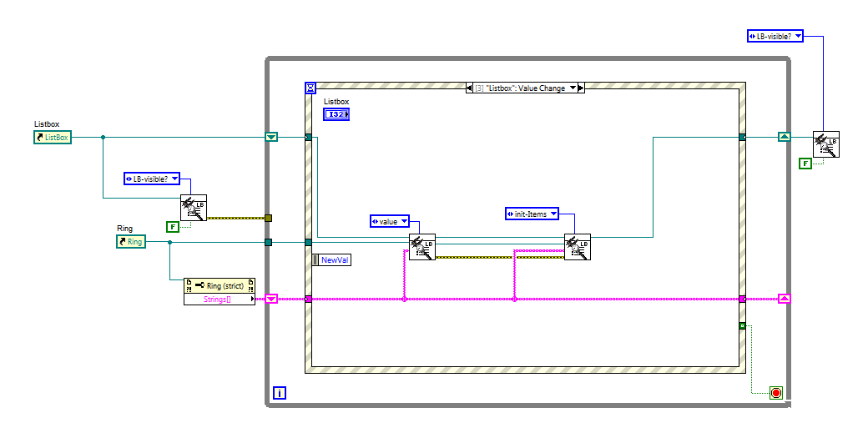
Task: Go to the next event case
Action: click(x=581, y=88)
